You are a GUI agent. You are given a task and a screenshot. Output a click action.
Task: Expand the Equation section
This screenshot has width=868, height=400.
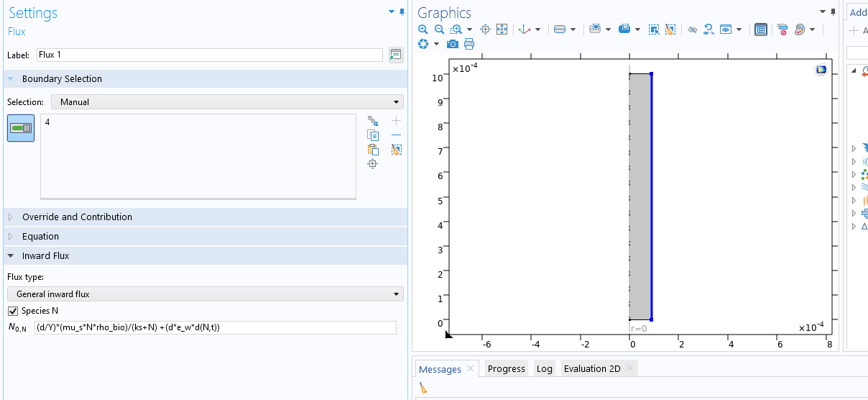point(40,236)
